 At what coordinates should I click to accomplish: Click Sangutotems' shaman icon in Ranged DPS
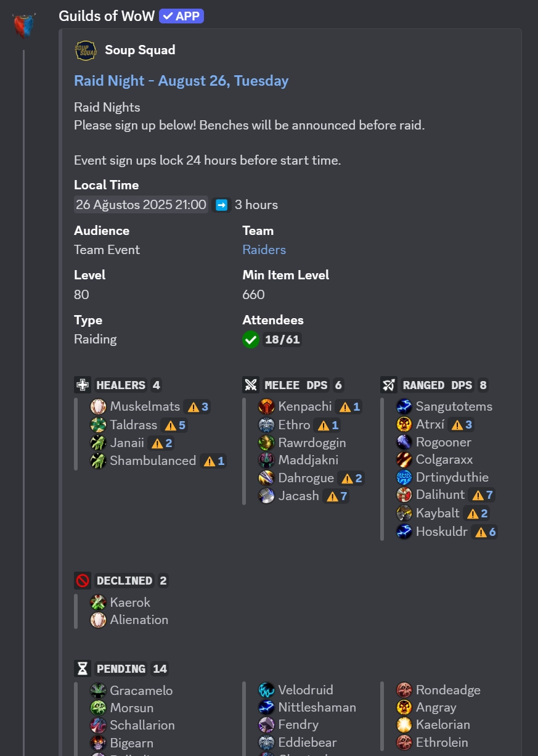click(404, 406)
